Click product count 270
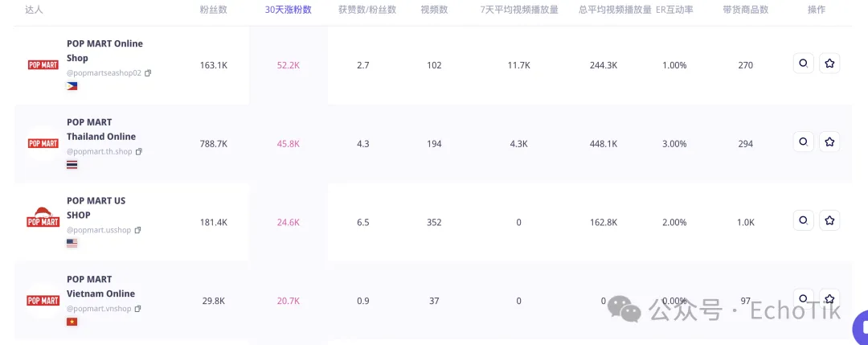 (746, 65)
